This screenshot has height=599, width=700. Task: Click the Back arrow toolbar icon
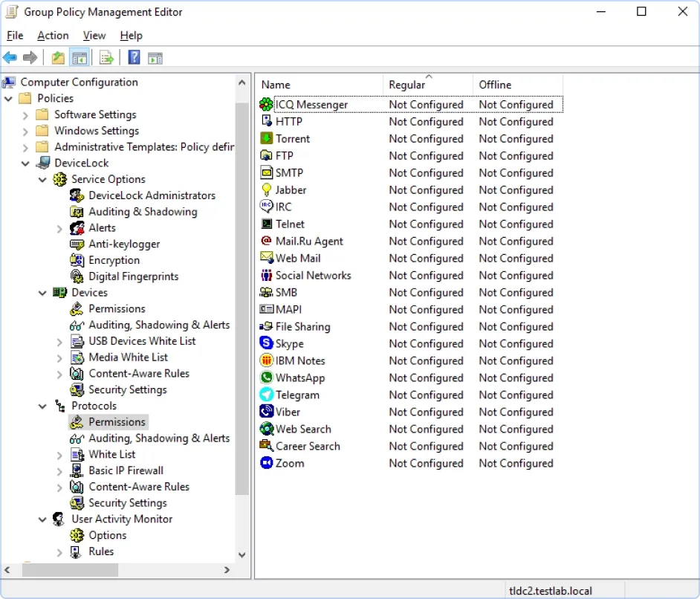[10, 57]
